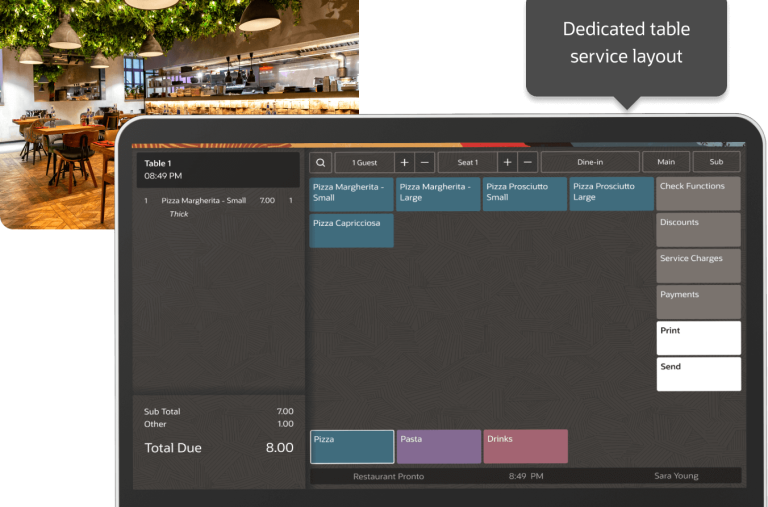The width and height of the screenshot is (768, 507).
Task: Decrease guest count with minus button
Action: tap(425, 162)
